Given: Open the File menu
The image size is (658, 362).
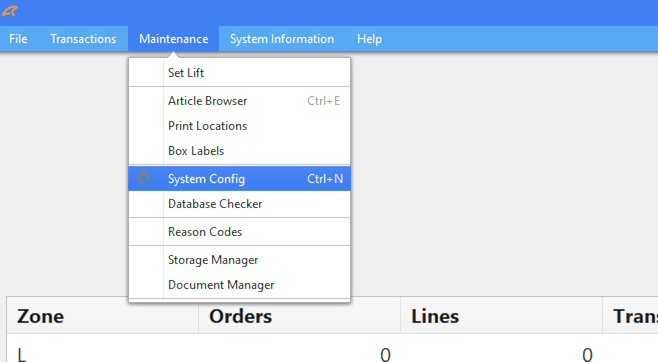Looking at the screenshot, I should pyautogui.click(x=18, y=39).
